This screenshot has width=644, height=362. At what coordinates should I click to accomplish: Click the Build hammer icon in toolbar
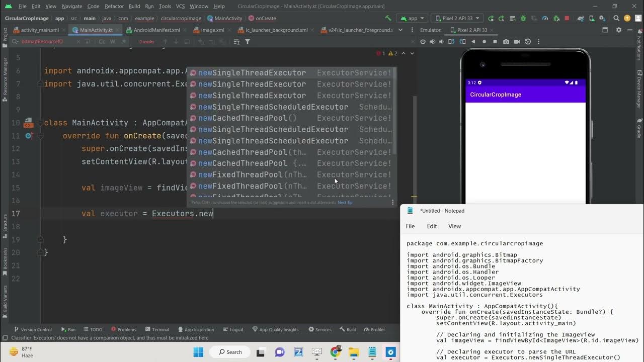pyautogui.click(x=388, y=18)
